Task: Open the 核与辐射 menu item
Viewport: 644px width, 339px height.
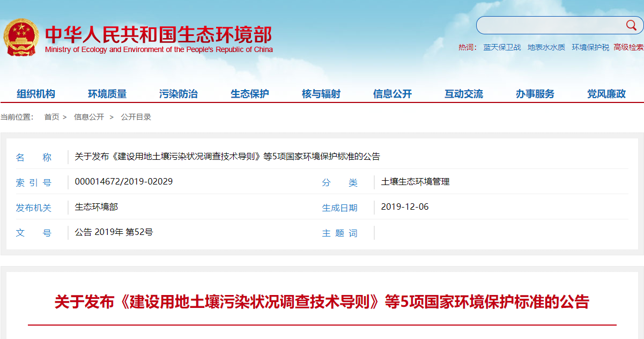Action: pyautogui.click(x=321, y=94)
